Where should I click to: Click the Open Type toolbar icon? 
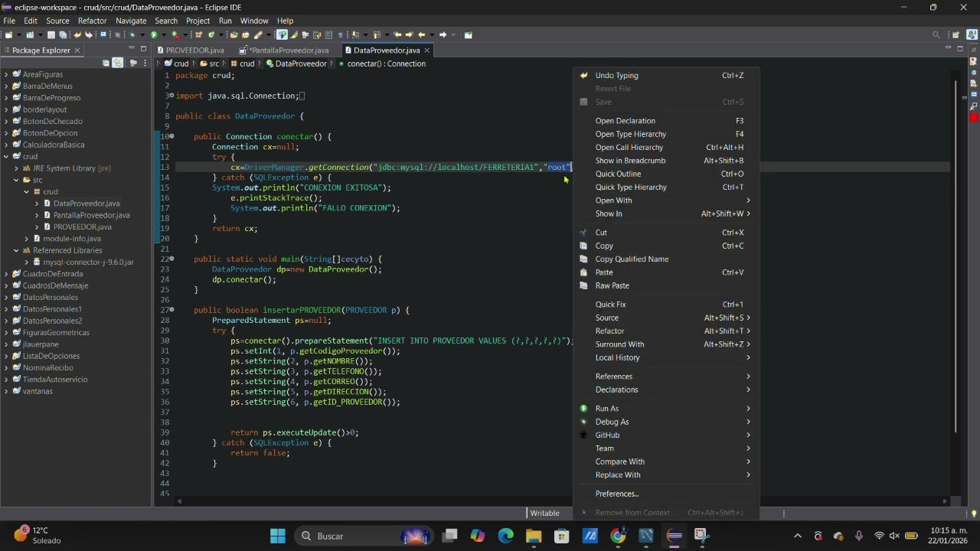(x=234, y=34)
